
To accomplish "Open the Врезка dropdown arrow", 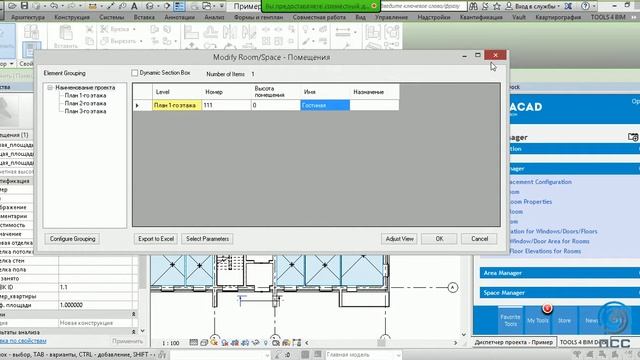I will [x=134, y=29].
